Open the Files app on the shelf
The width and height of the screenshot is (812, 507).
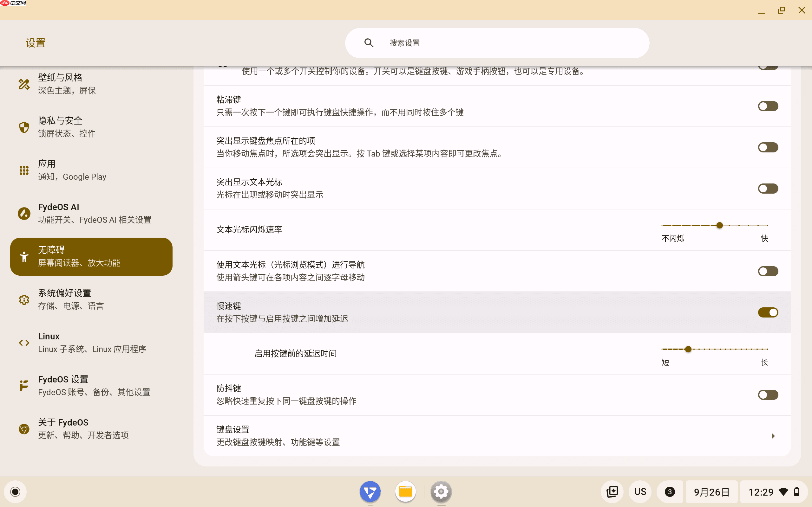click(x=405, y=491)
